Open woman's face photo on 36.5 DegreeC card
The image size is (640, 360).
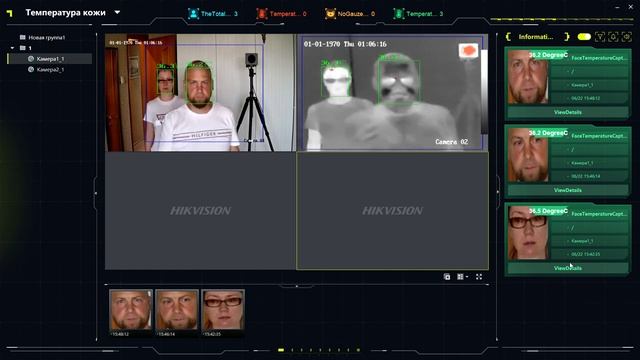pos(528,233)
